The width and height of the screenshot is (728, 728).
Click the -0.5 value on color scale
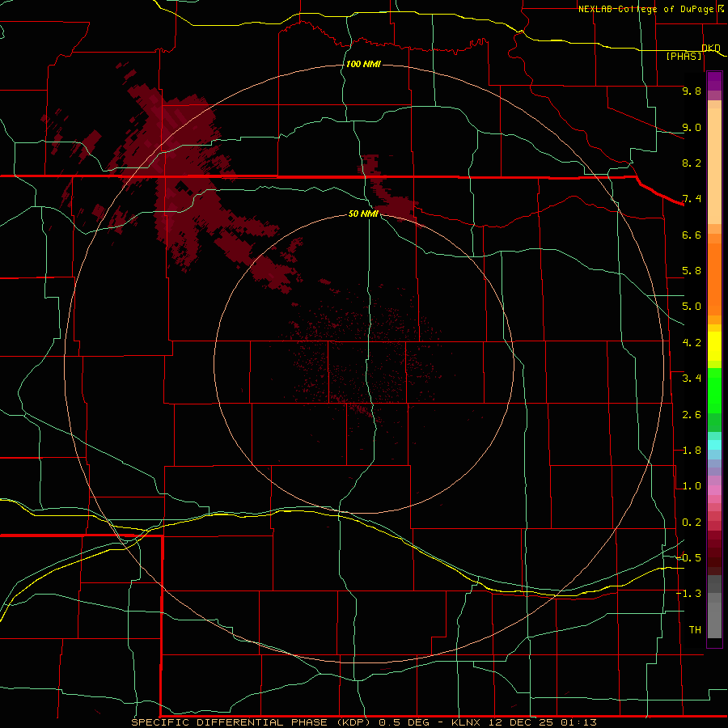[688, 558]
